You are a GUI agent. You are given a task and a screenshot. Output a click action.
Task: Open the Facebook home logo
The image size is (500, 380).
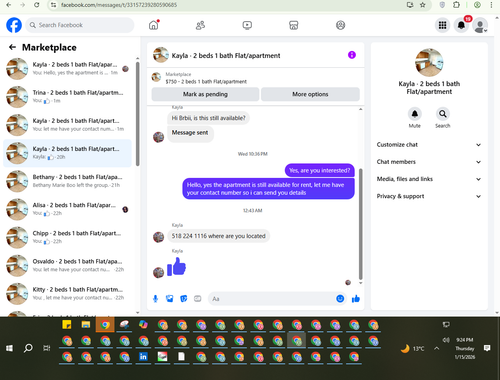[14, 25]
